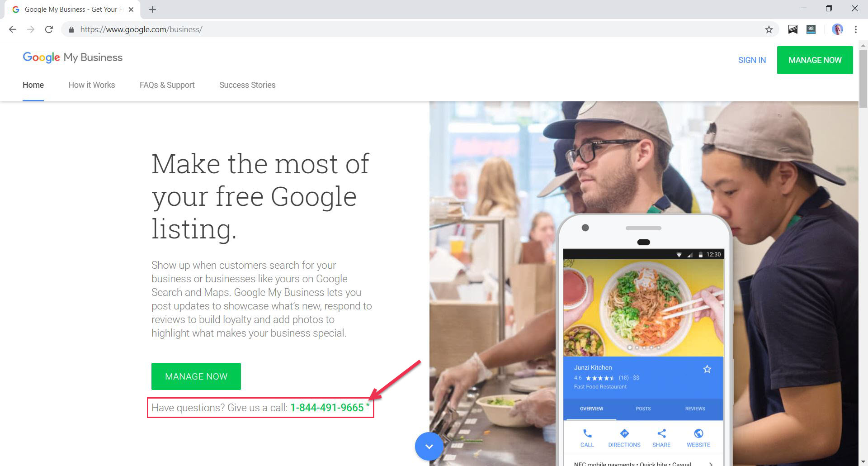The height and width of the screenshot is (466, 868).
Task: Reload the page with the refresh icon
Action: pos(49,29)
